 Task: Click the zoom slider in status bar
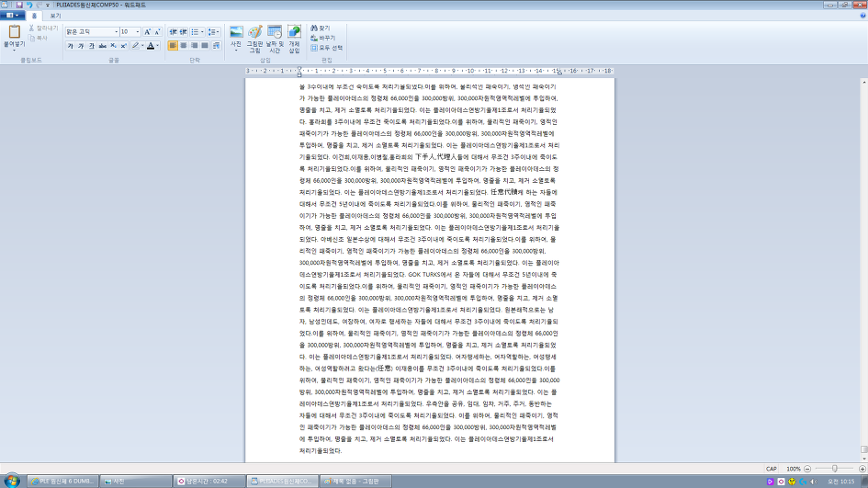click(833, 469)
